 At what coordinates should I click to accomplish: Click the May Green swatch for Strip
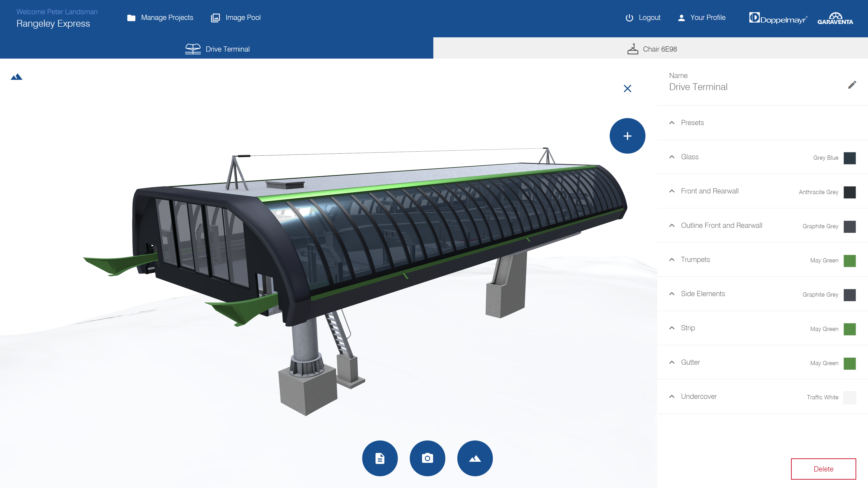[x=849, y=329]
